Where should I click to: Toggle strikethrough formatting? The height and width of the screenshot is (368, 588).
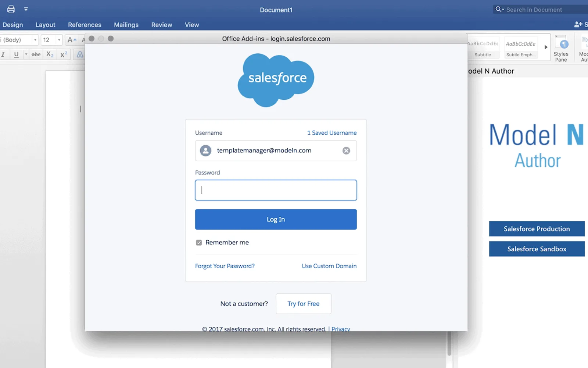click(x=36, y=54)
